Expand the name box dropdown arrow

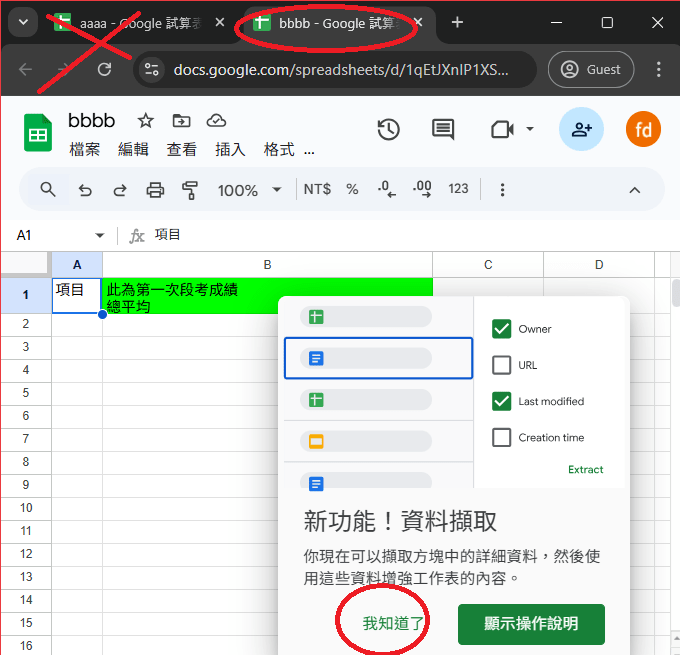pyautogui.click(x=100, y=235)
